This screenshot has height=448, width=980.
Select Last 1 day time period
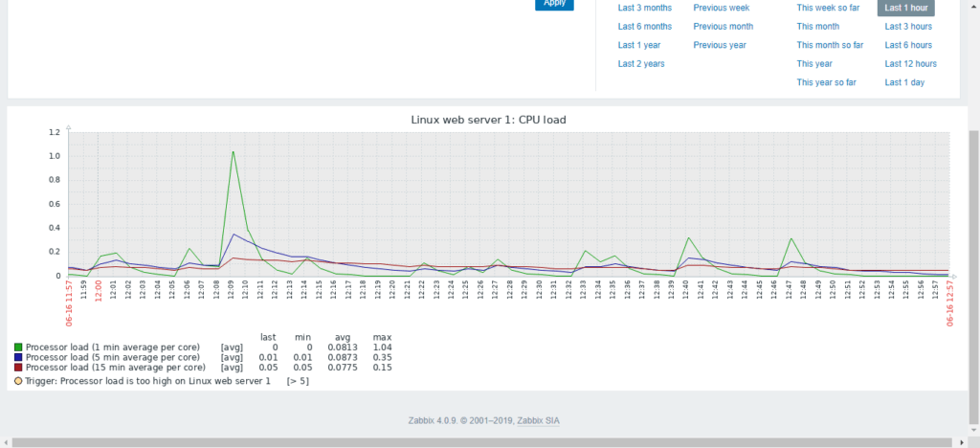point(904,82)
